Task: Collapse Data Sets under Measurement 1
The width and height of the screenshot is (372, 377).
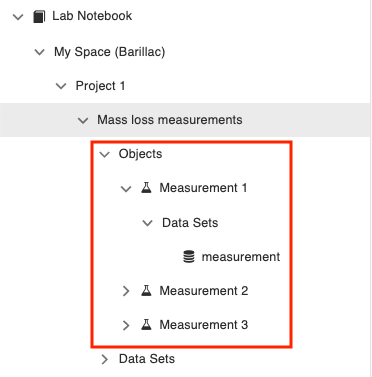Action: coord(147,223)
